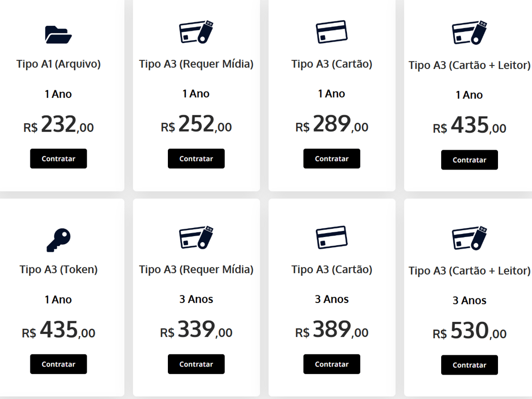Contratar the Tipo A3 Token plan
The image size is (532, 399).
[58, 364]
